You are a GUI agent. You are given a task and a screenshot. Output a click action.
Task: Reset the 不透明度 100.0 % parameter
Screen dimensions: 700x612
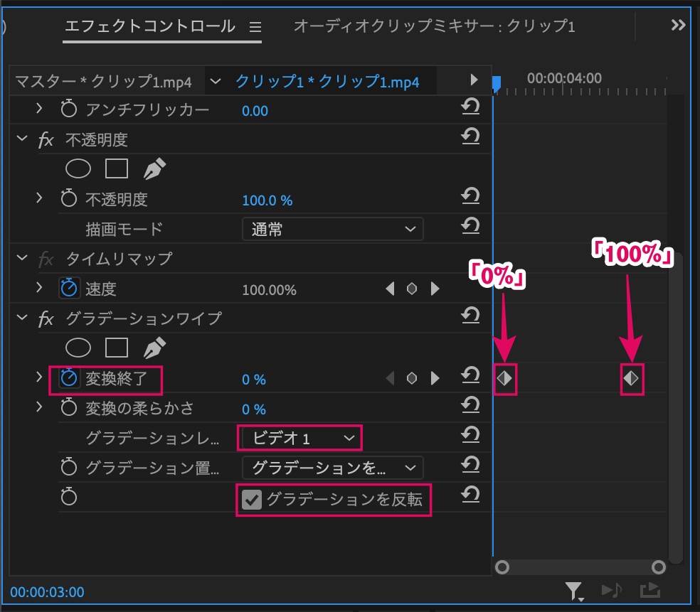click(470, 196)
